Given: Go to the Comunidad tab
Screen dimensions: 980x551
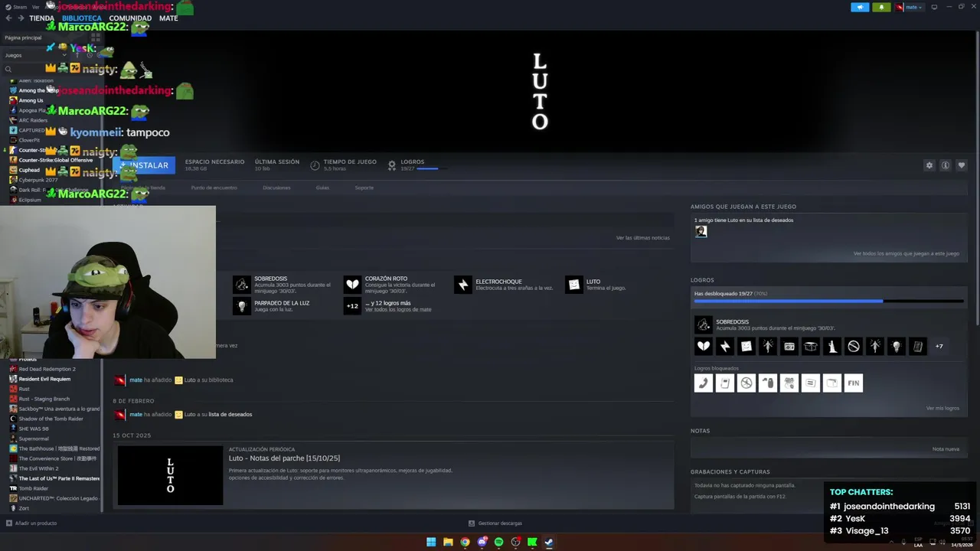Looking at the screenshot, I should (x=130, y=18).
